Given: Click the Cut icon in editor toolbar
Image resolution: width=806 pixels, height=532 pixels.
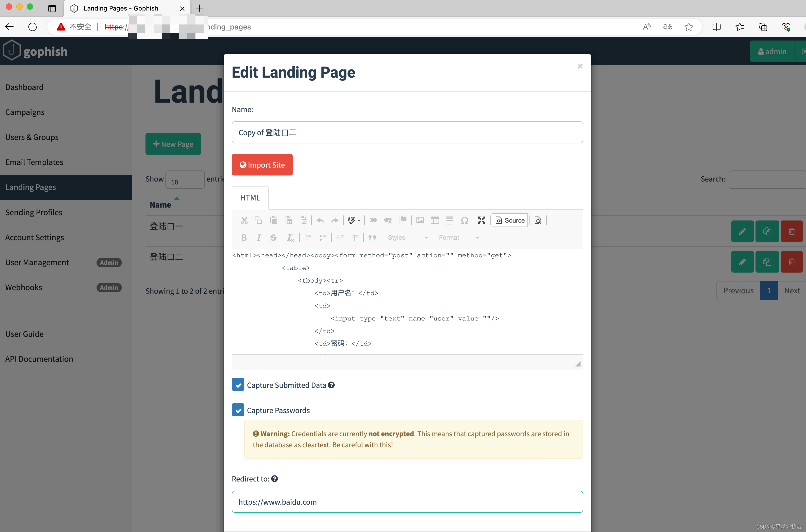Looking at the screenshot, I should click(x=244, y=220).
